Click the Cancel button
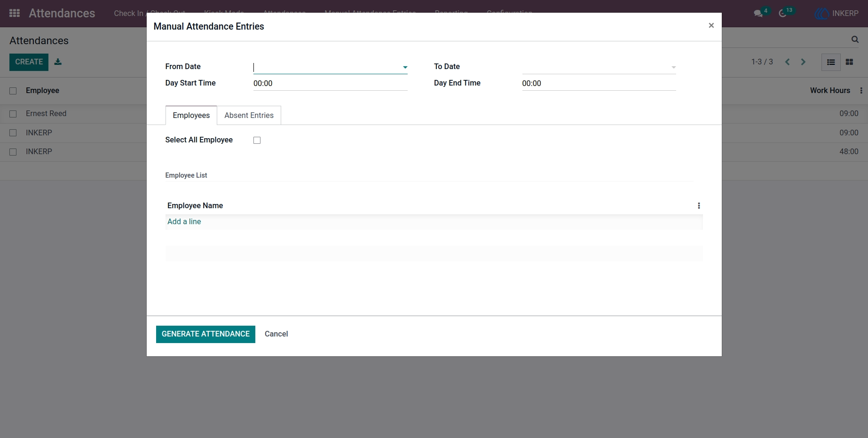 pyautogui.click(x=276, y=334)
